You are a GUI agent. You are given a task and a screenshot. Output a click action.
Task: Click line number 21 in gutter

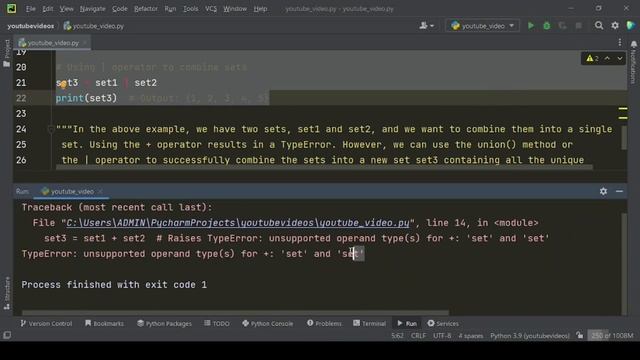click(x=21, y=83)
